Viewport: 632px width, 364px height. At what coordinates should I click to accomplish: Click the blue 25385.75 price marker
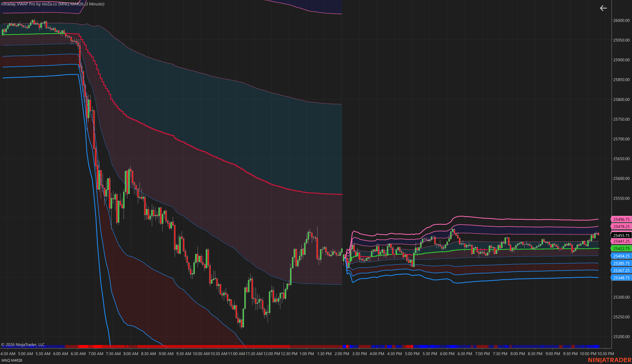pos(621,263)
